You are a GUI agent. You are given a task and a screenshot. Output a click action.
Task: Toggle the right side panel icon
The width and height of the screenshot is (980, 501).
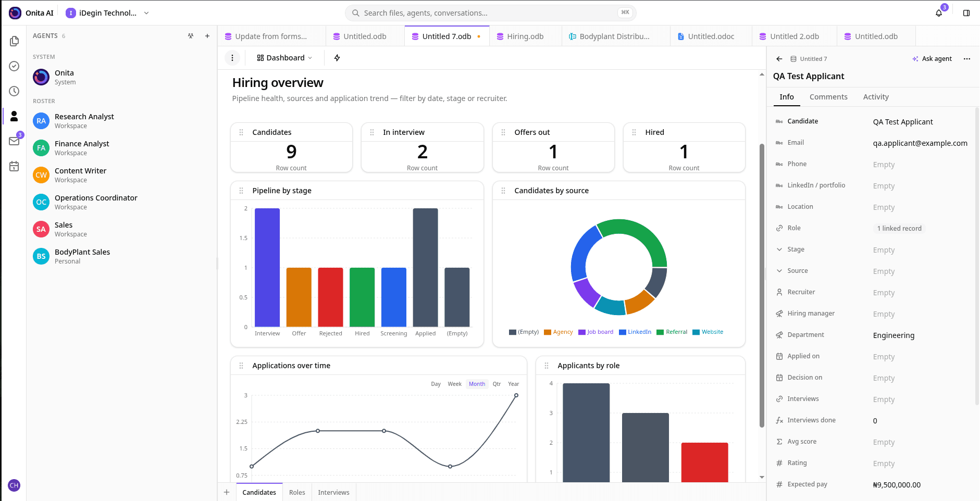tap(966, 13)
